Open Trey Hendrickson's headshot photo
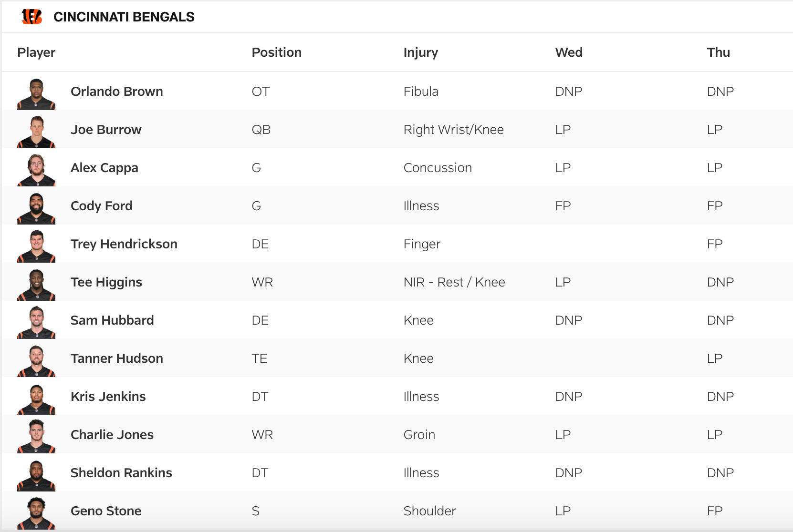The image size is (793, 532). tap(36, 246)
